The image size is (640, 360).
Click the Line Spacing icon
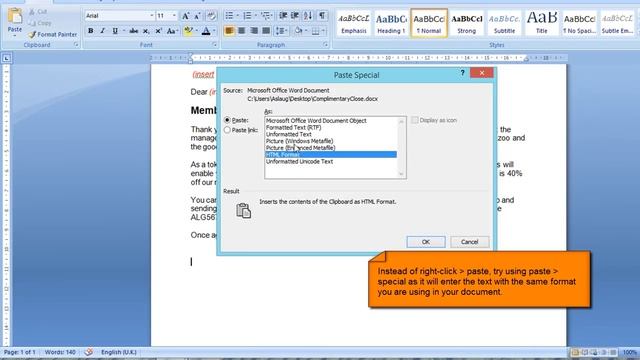[279, 31]
